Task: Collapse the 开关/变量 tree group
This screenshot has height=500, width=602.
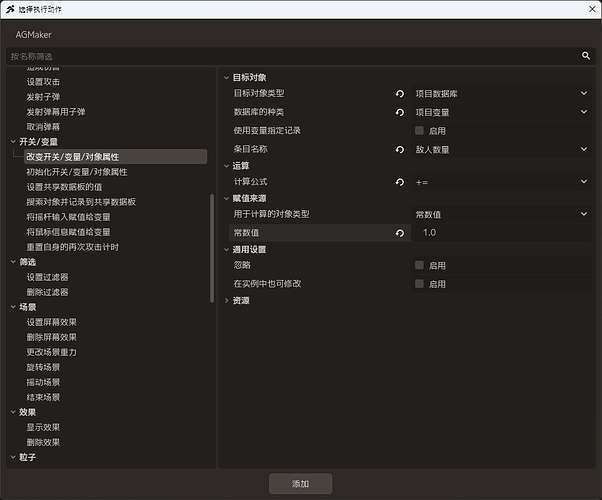Action: click(13, 142)
